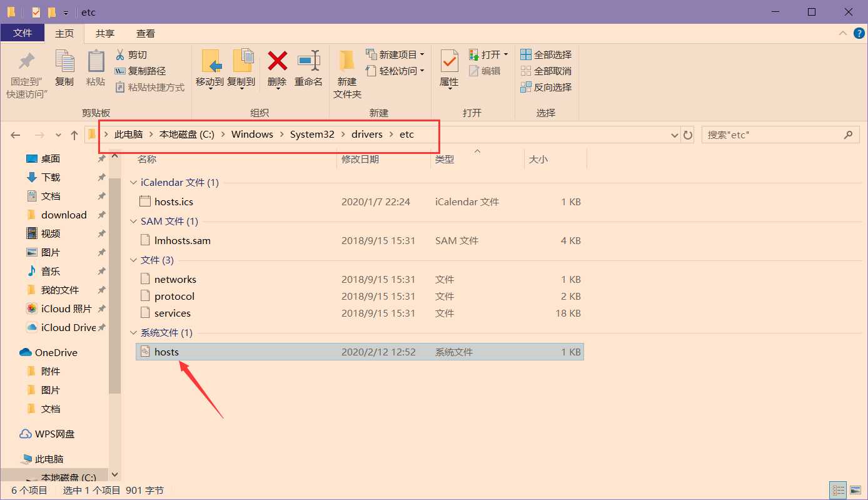The width and height of the screenshot is (868, 500).
Task: Open Desktop (桌面) in navigation pane
Action: click(51, 158)
